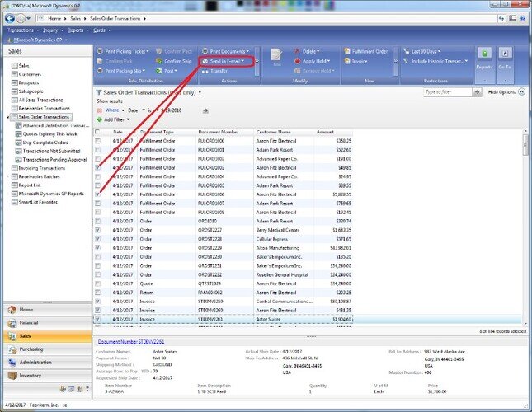Click the Confirm Ship icon
Image resolution: width=532 pixels, height=412 pixels.
pos(159,61)
